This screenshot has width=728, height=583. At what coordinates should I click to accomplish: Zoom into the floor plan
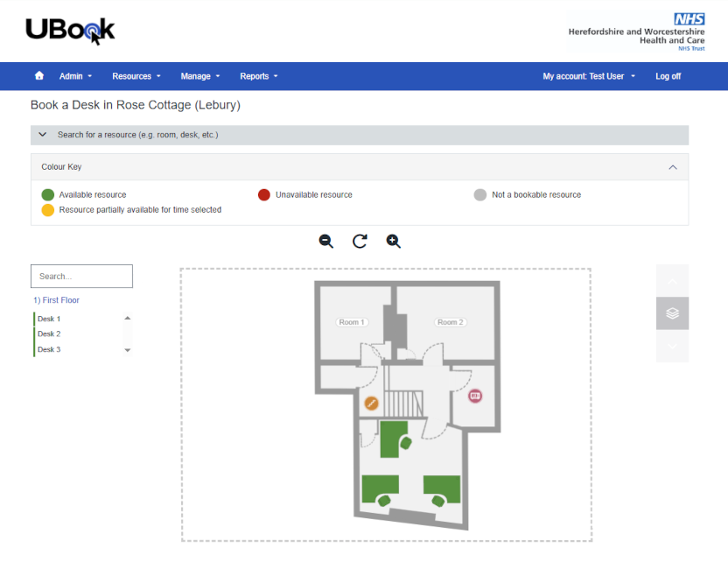393,241
